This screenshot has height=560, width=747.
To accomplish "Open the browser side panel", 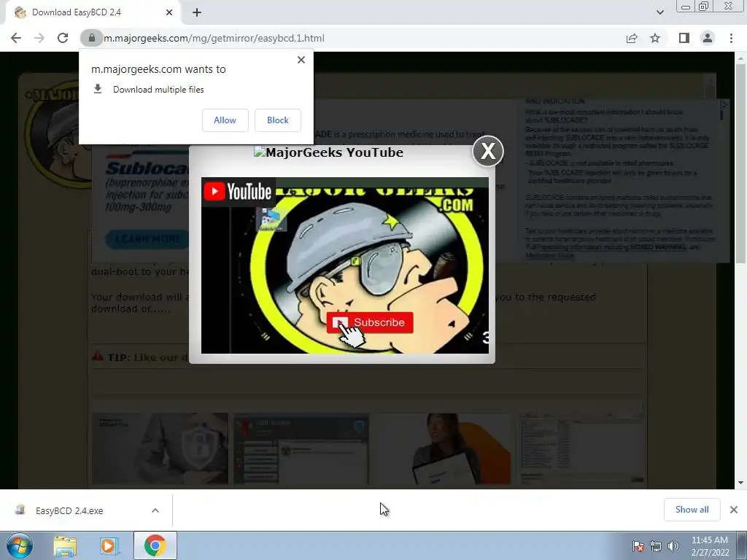I will coord(684,38).
